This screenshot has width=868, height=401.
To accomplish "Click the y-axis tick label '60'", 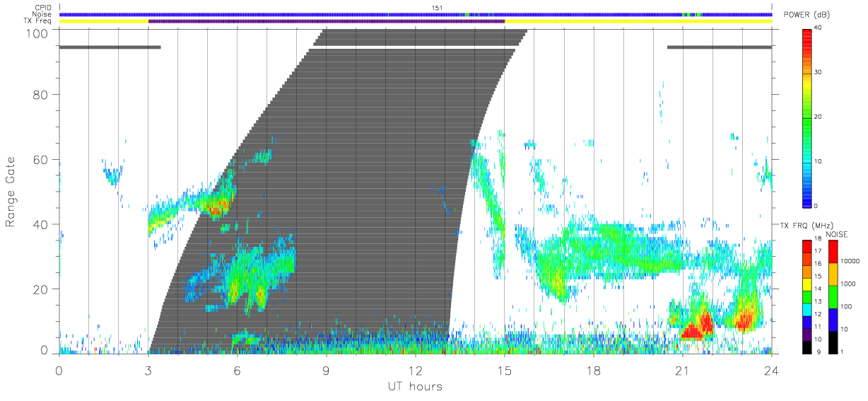I will click(x=41, y=160).
